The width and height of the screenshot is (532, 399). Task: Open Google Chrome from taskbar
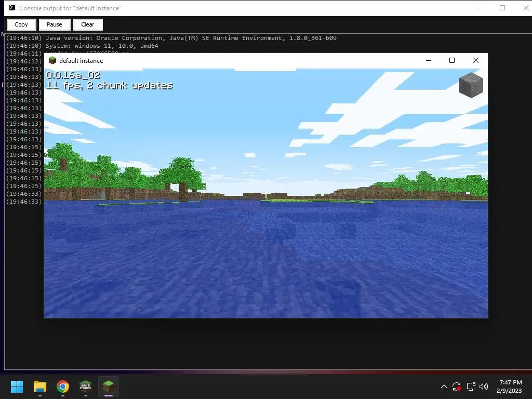click(63, 387)
